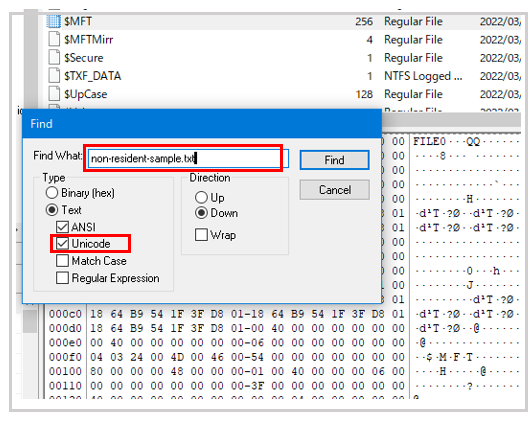
Task: Click the Cancel button
Action: pos(335,190)
